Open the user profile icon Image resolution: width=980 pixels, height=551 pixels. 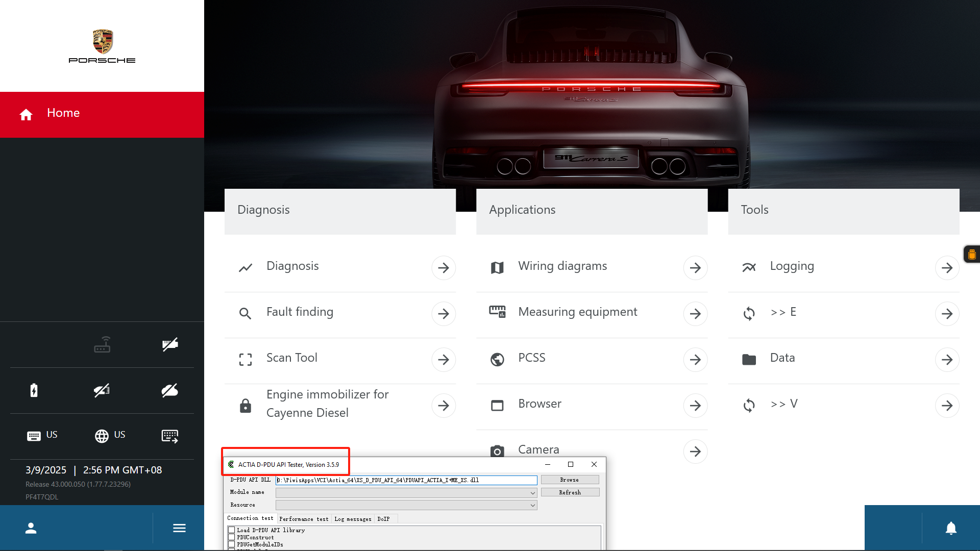click(31, 528)
